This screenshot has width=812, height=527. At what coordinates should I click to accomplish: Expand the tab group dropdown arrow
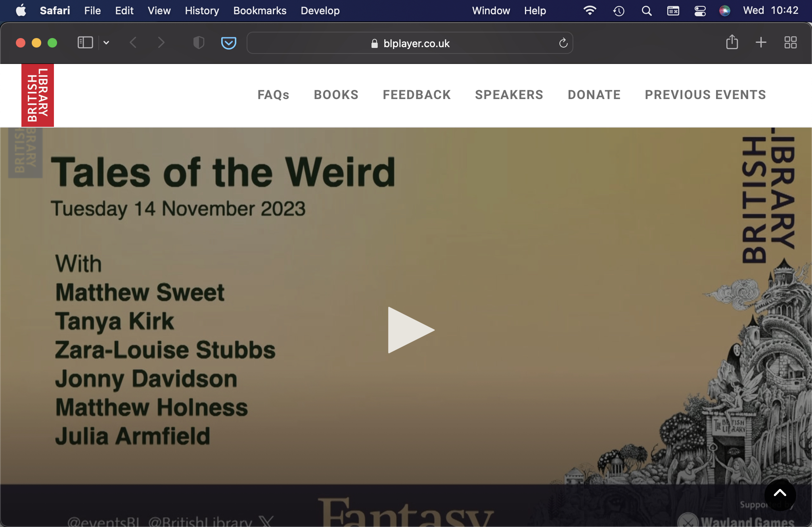(106, 42)
